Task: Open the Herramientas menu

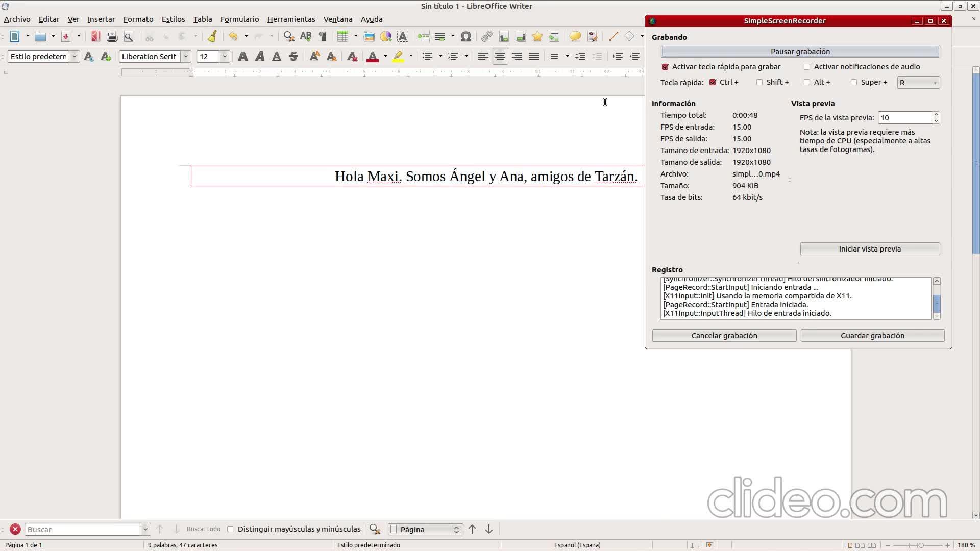Action: [x=291, y=19]
